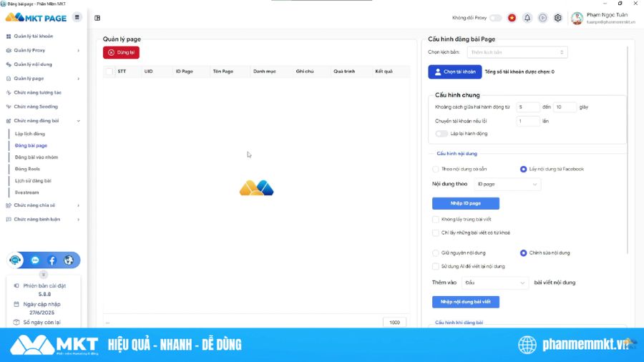Click the Chức năng Seeding icon
The width and height of the screenshot is (644, 362).
(9, 107)
